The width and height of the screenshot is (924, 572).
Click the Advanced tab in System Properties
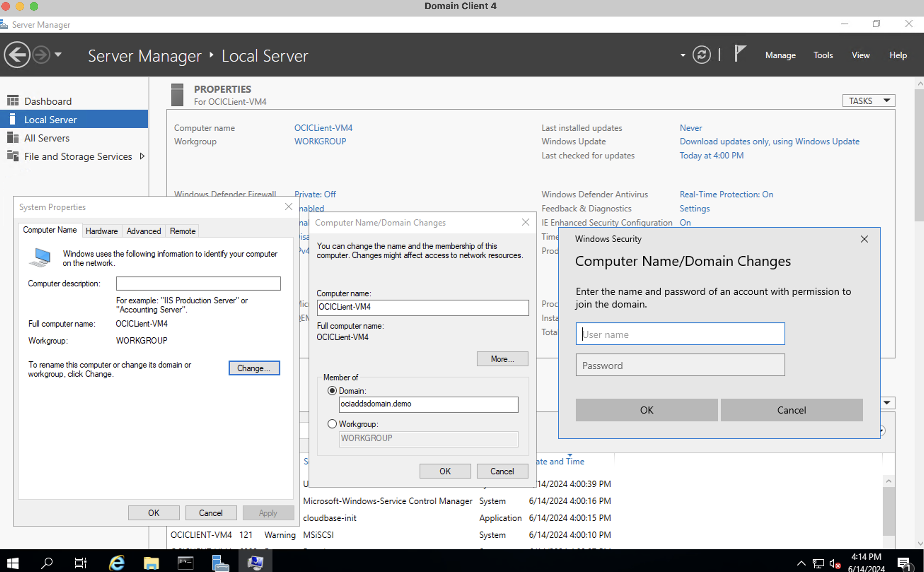143,230
